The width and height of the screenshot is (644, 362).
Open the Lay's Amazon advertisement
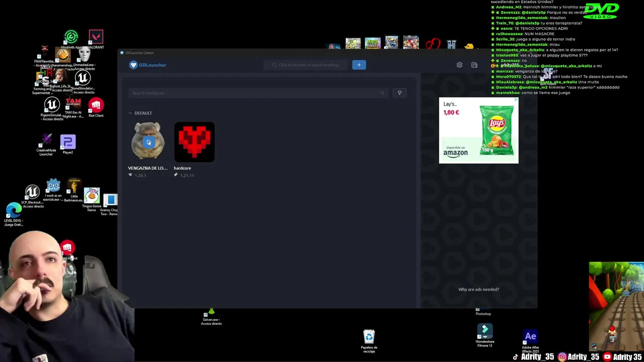pos(478,131)
